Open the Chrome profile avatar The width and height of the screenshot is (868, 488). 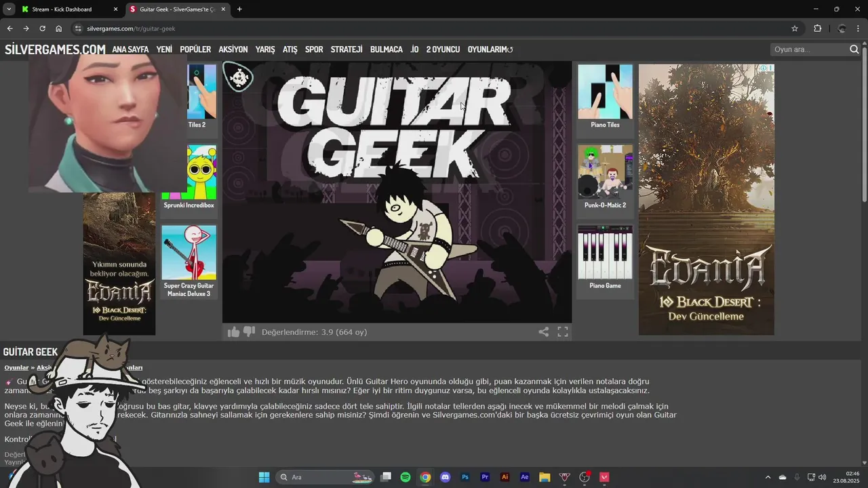pyautogui.click(x=842, y=28)
